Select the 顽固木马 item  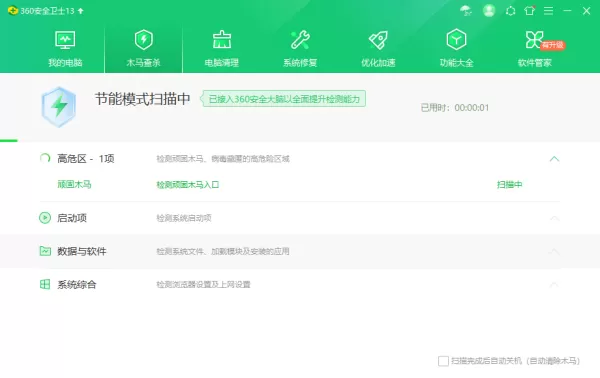coord(74,184)
